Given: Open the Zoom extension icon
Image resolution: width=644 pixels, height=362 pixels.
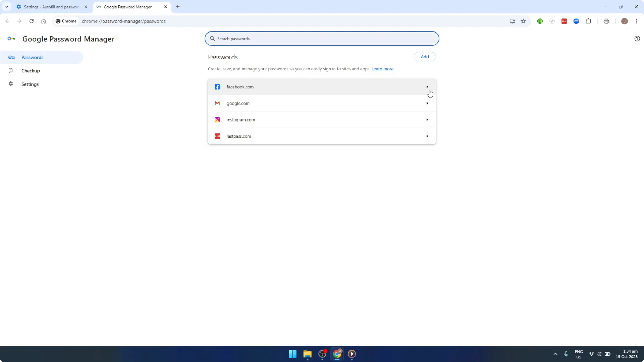Looking at the screenshot, I should click(576, 21).
